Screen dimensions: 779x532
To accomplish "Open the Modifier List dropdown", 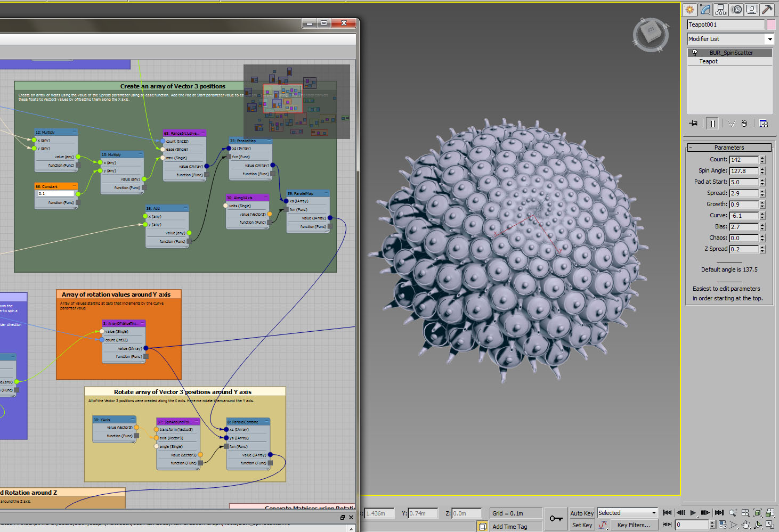I will coord(769,39).
